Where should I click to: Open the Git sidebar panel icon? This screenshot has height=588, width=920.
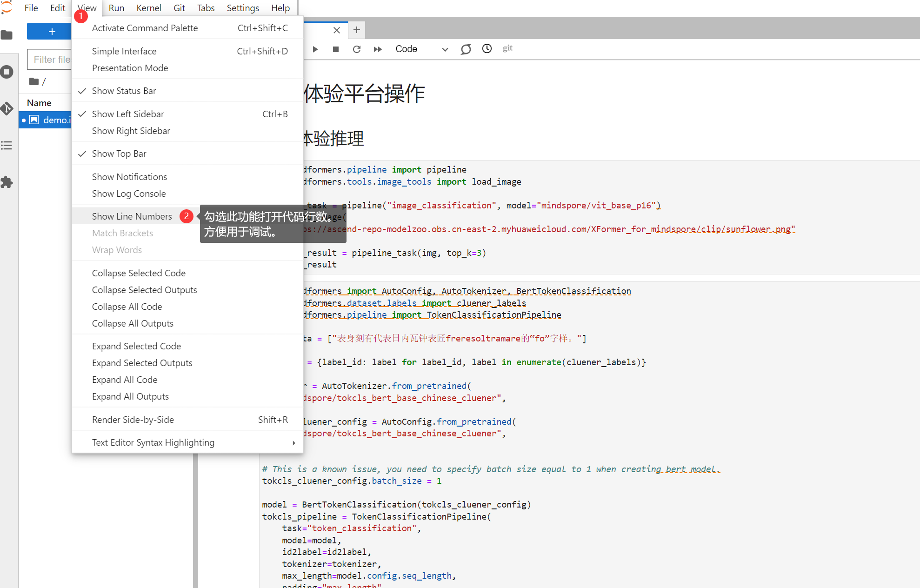(7, 109)
